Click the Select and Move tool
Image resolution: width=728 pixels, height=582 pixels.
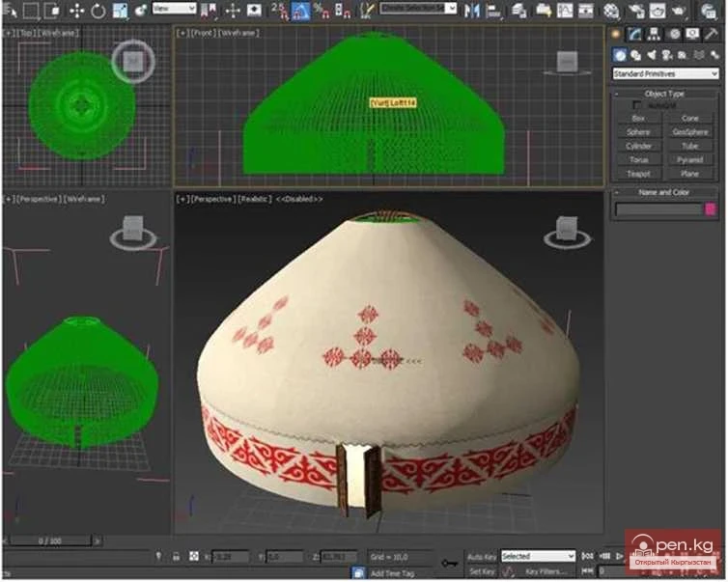coord(76,12)
